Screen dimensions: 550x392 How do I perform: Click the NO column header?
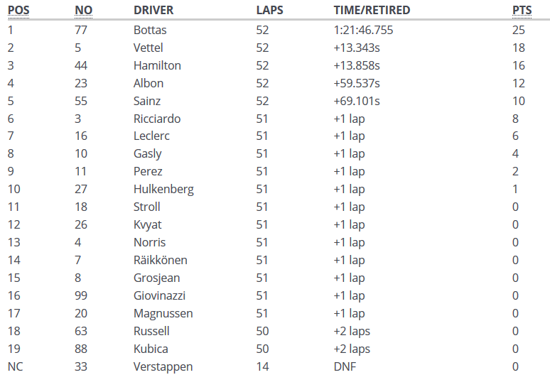(83, 11)
